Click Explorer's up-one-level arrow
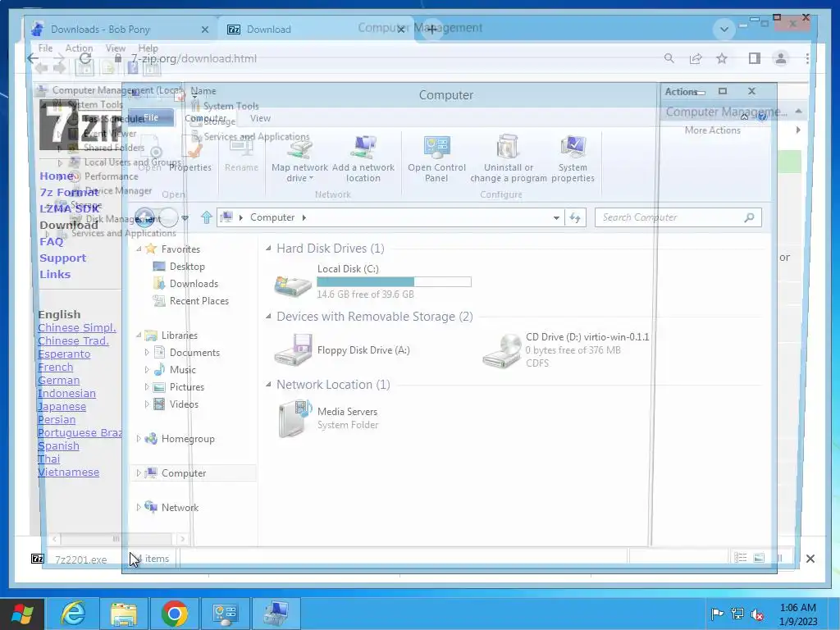The height and width of the screenshot is (630, 840). click(x=207, y=217)
